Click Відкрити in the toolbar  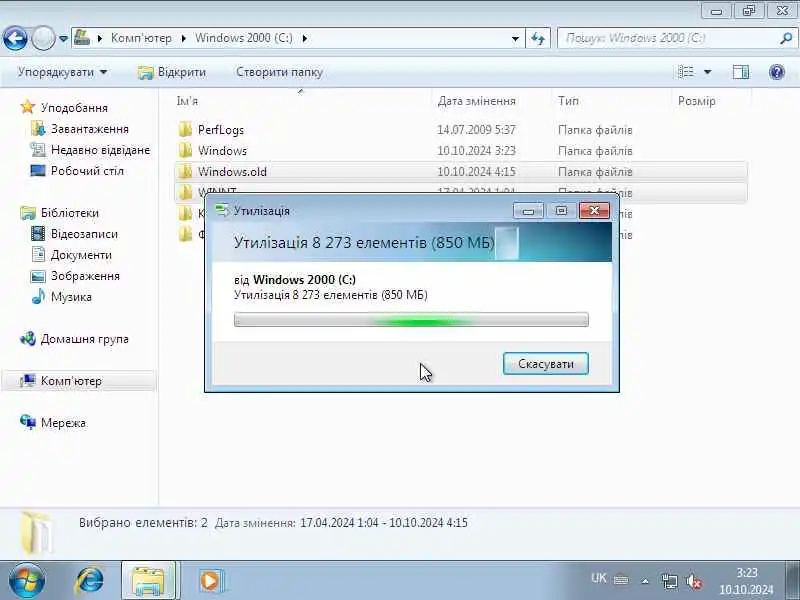coord(172,72)
